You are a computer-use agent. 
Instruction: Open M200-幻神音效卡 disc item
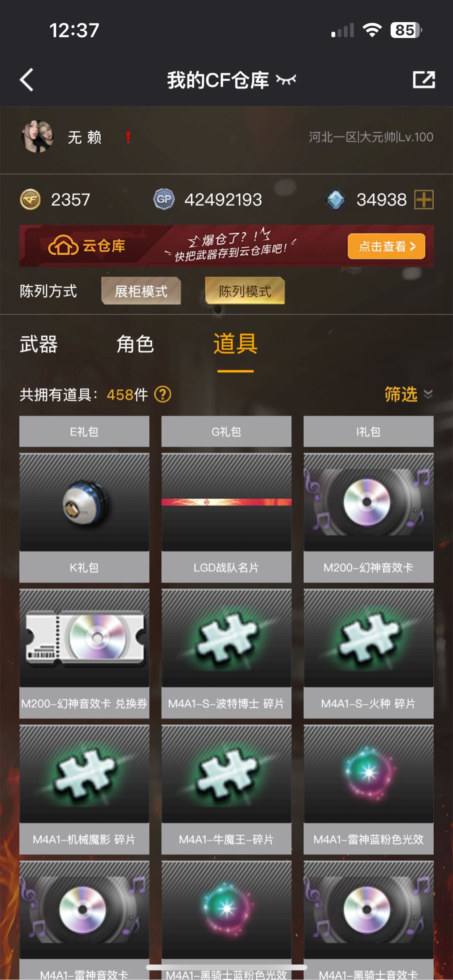369,518
